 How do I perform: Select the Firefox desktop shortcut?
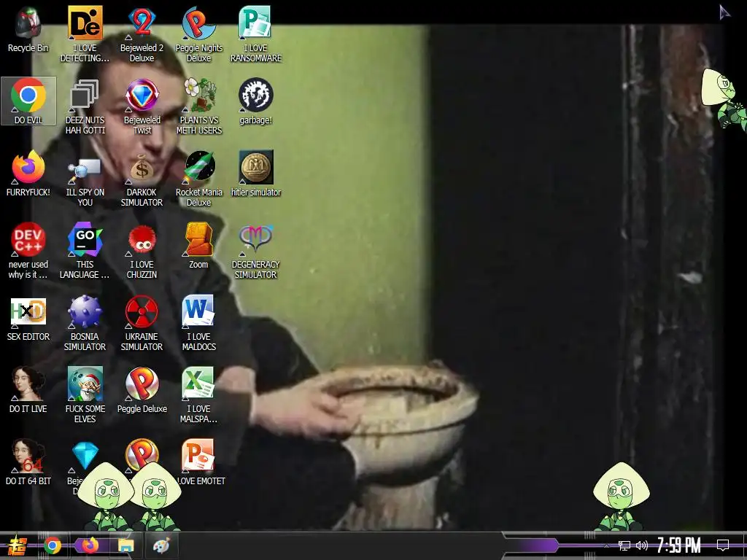tap(28, 174)
